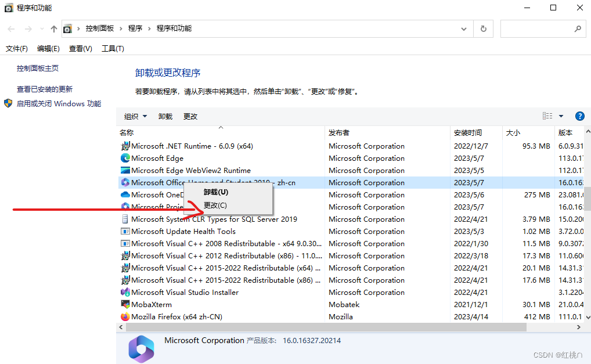This screenshot has height=364, width=591.
Task: Select the Microsoft Project icon
Action: (x=125, y=206)
